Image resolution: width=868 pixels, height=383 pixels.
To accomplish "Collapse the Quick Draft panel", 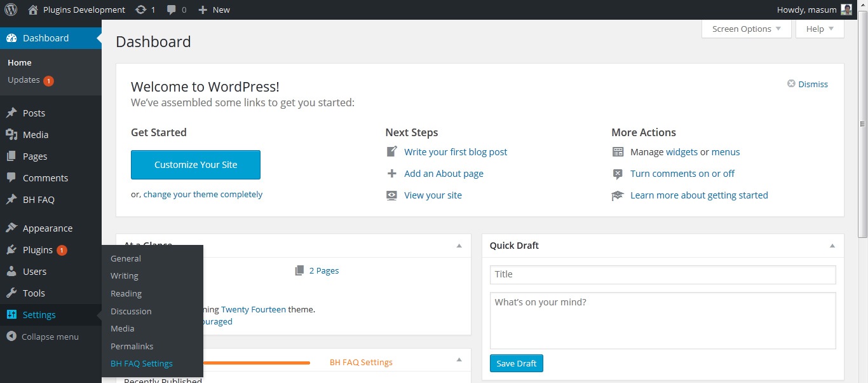I will (832, 246).
